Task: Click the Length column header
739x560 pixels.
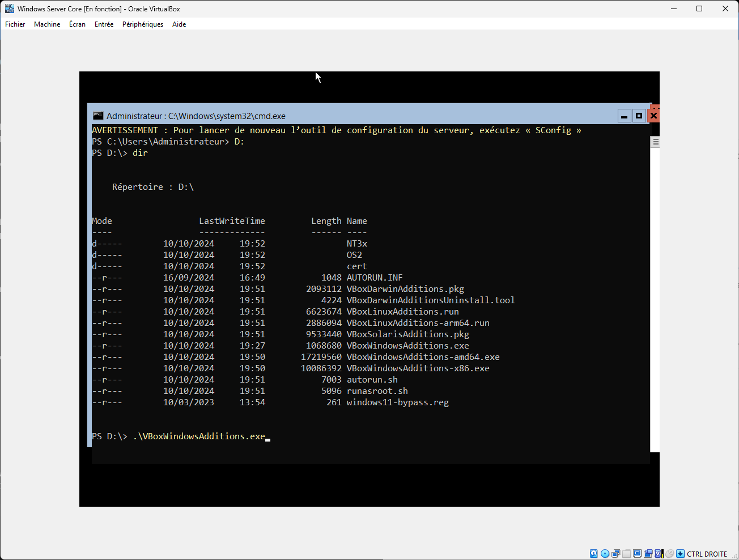Action: coord(326,221)
